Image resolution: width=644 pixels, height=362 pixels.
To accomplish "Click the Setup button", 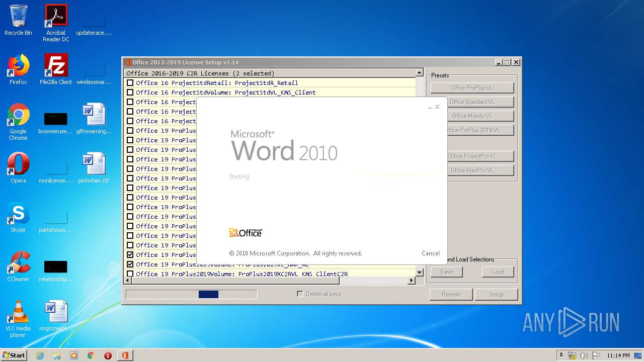I will [497, 295].
